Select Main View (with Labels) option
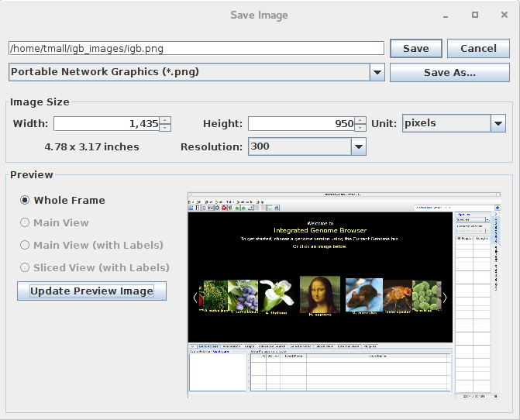Screen dimensions: 520x420 25,245
